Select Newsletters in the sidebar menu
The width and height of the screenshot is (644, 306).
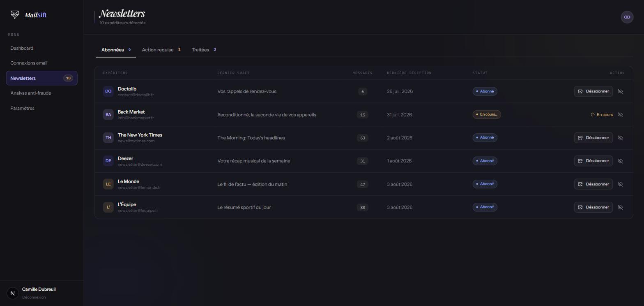coord(41,78)
